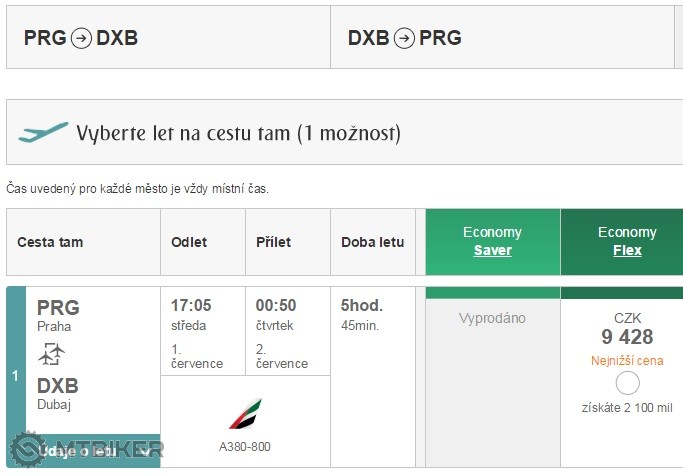The width and height of the screenshot is (683, 476).
Task: Expand the Údaje o letu flight details
Action: pos(93,452)
